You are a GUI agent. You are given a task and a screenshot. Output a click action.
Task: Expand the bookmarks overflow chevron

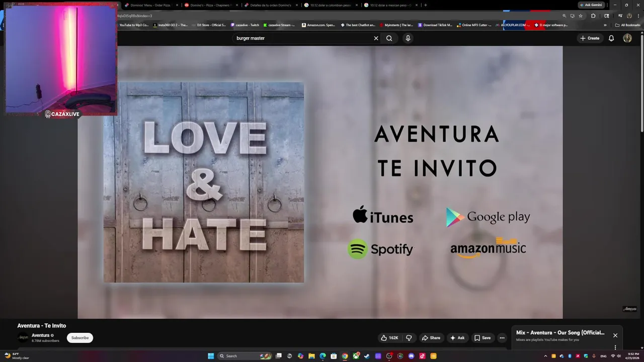(605, 25)
